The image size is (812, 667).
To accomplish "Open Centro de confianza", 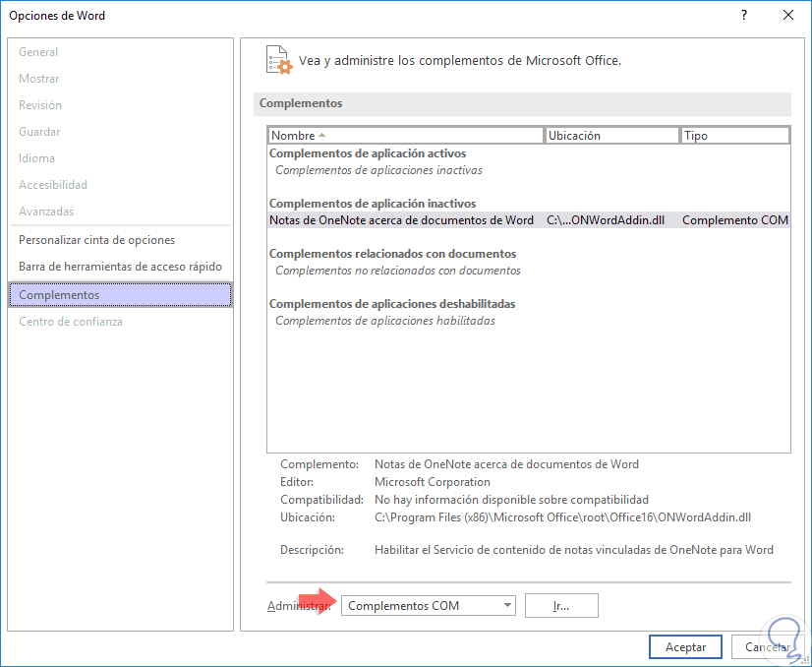I will pos(71,322).
